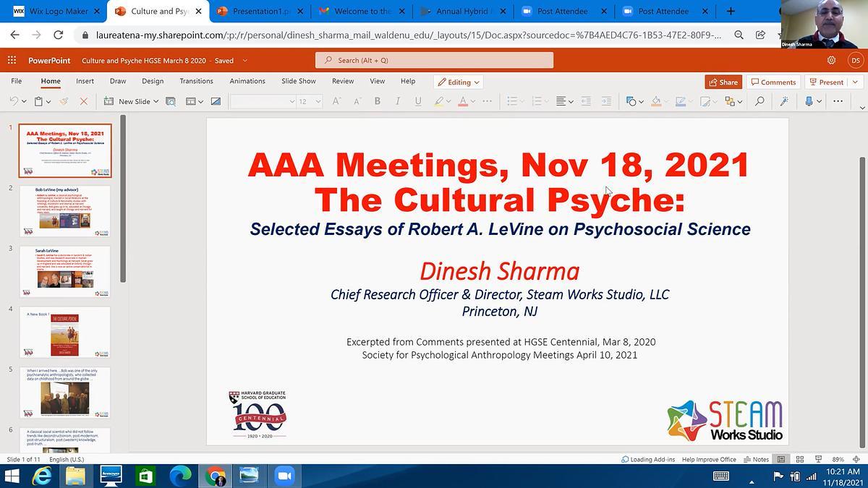This screenshot has height=488, width=868.
Task: Click Fit slide to window icon
Action: (858, 459)
